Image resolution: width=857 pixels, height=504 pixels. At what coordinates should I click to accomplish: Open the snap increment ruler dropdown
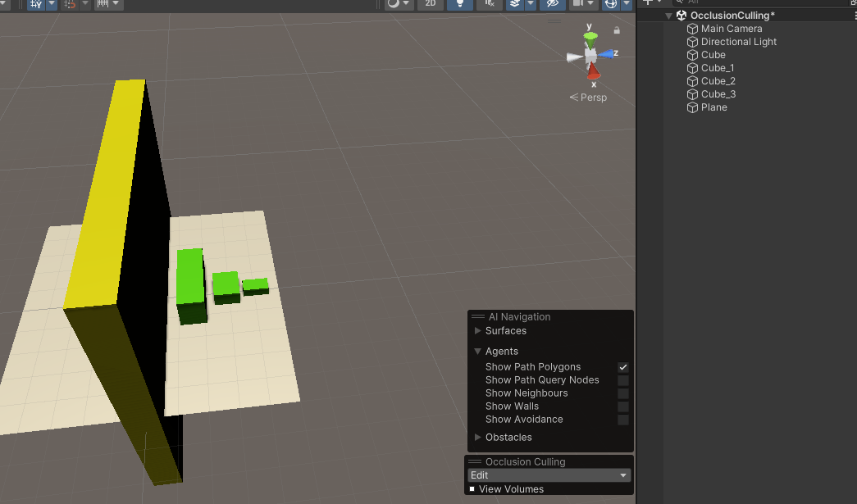coord(107,4)
